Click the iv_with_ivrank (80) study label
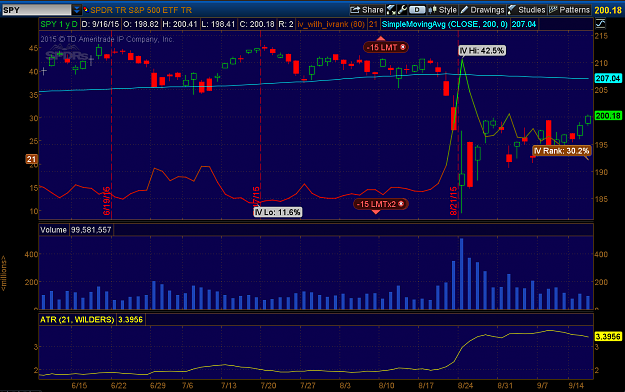The image size is (625, 392). click(331, 24)
